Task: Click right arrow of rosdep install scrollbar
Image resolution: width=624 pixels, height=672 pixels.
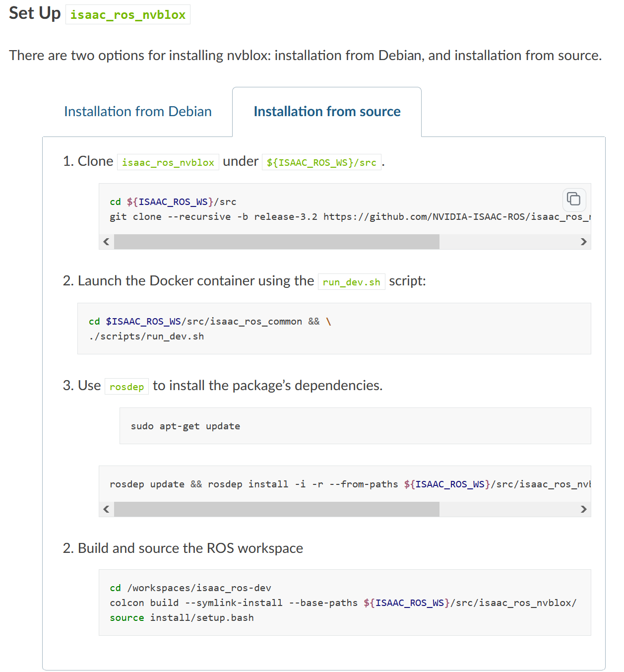Action: point(583,509)
